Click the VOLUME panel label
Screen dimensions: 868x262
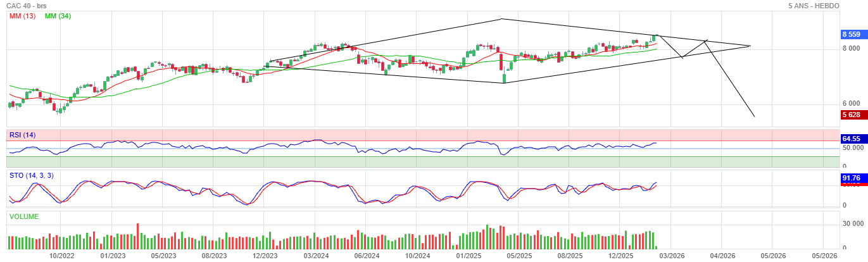click(x=24, y=216)
